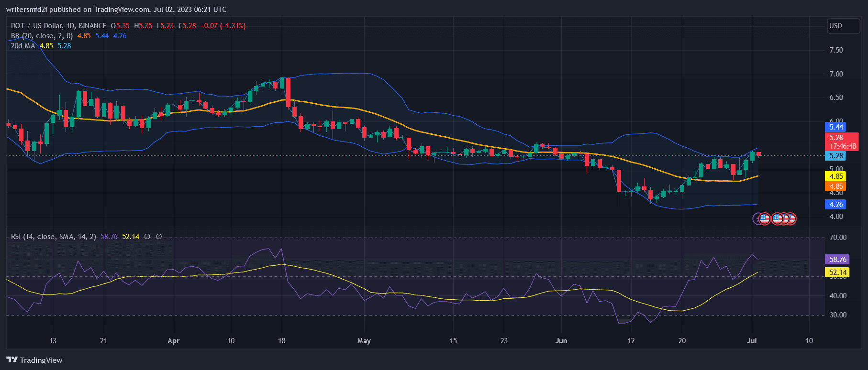
Task: Click the leftmost US flag economic event marker
Action: coord(765,219)
